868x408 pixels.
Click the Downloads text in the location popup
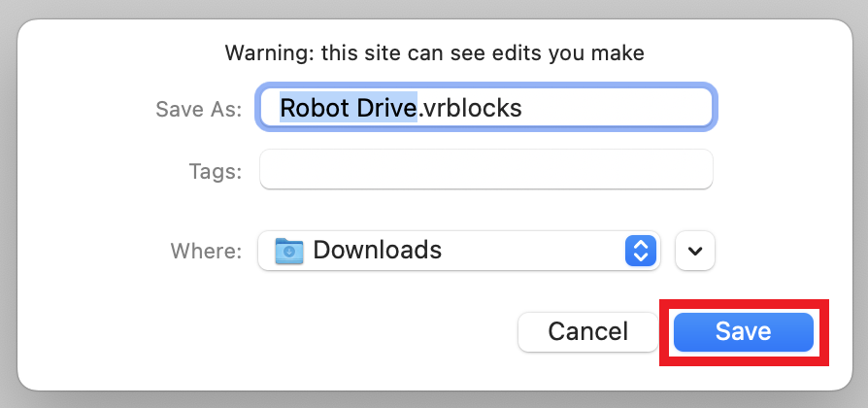tap(377, 251)
